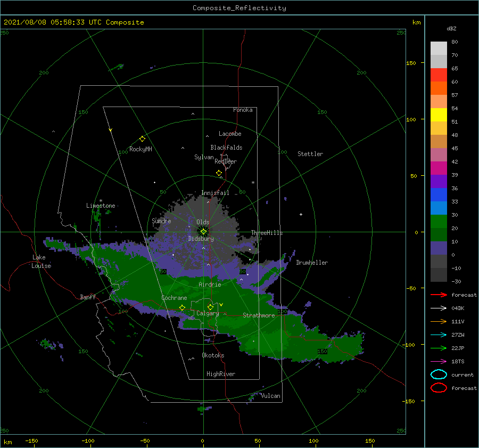Select the dark orange 60-57 dBZ swatch

click(x=439, y=88)
